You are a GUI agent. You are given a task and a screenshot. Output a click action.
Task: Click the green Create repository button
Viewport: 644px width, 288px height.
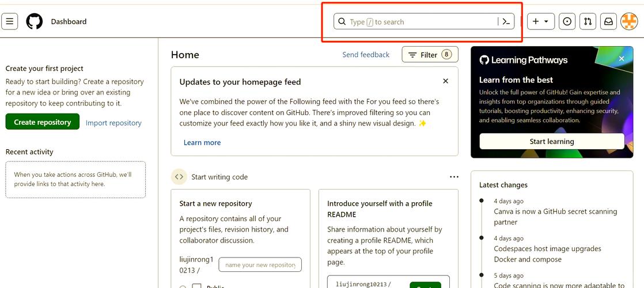43,122
